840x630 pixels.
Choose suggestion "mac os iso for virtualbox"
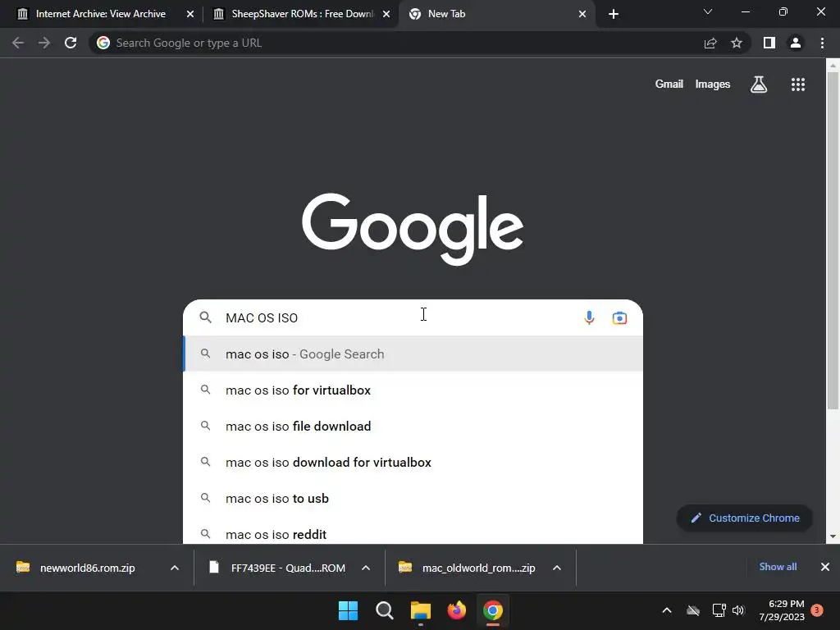point(413,390)
